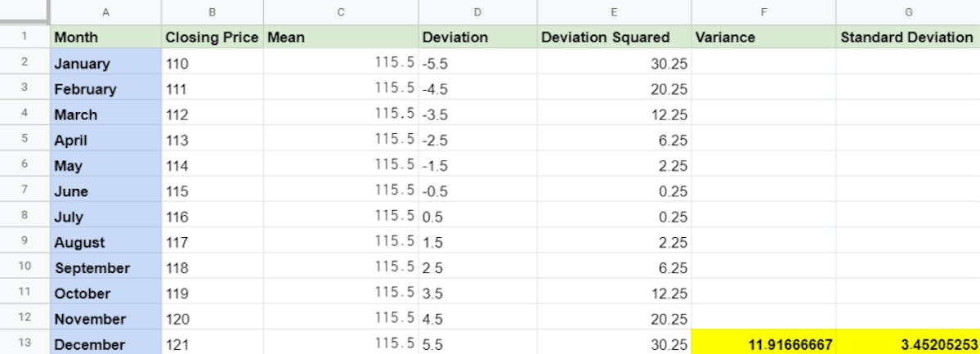Click the Closing Price header cell
Viewport: 980px width, 354px height.
tap(213, 37)
